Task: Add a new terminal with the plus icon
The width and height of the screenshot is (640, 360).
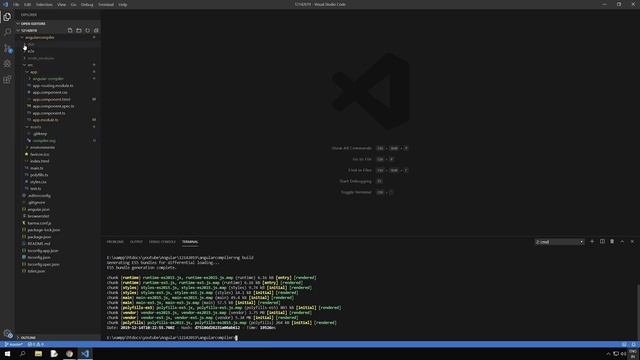Action: coord(592,242)
